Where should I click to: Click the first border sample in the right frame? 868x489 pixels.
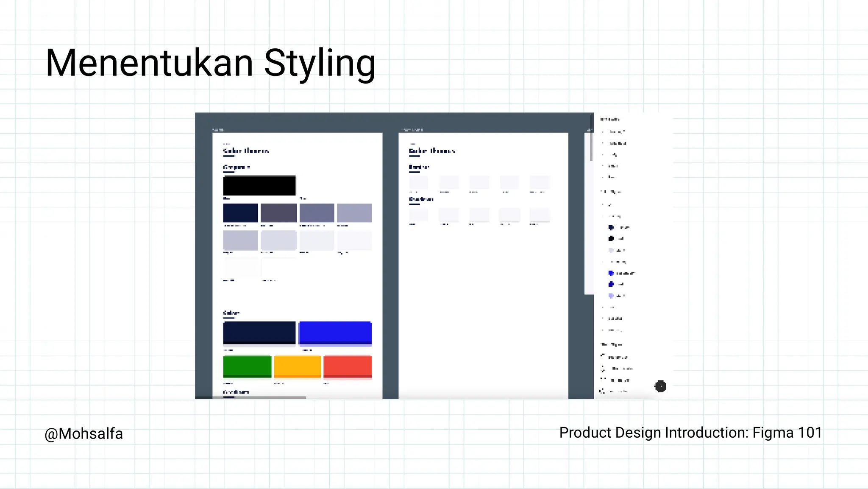419,183
